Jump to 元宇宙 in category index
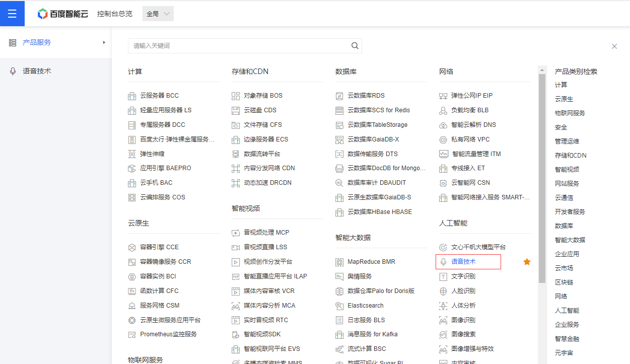630x364 pixels. [564, 353]
